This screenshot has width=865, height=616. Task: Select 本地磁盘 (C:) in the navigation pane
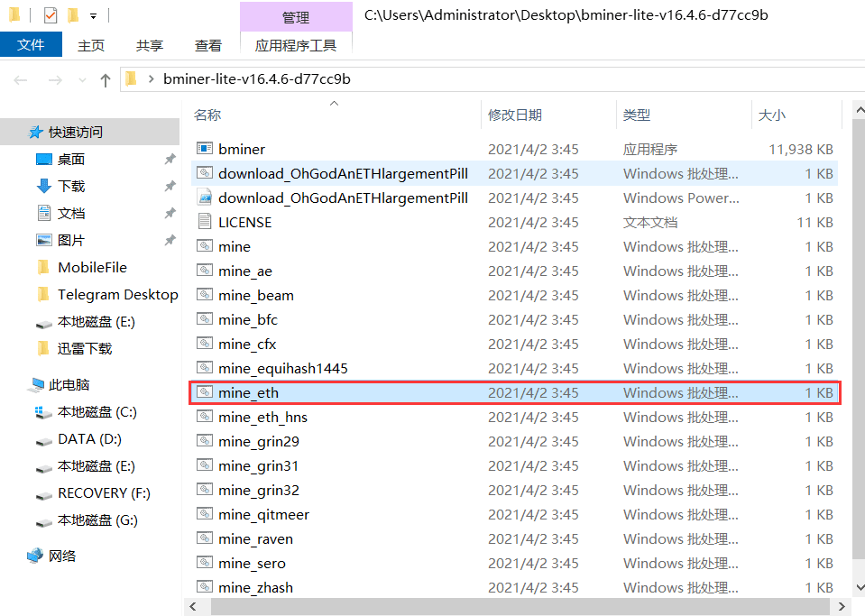point(97,412)
